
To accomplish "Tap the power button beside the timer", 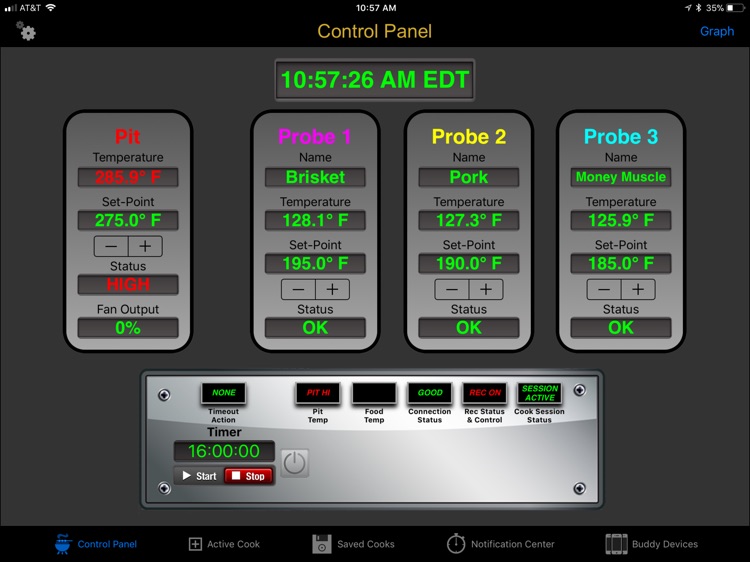I will pyautogui.click(x=296, y=463).
